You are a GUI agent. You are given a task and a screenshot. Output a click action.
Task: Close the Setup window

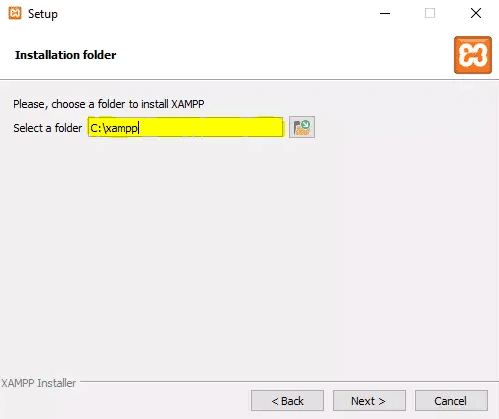(476, 13)
